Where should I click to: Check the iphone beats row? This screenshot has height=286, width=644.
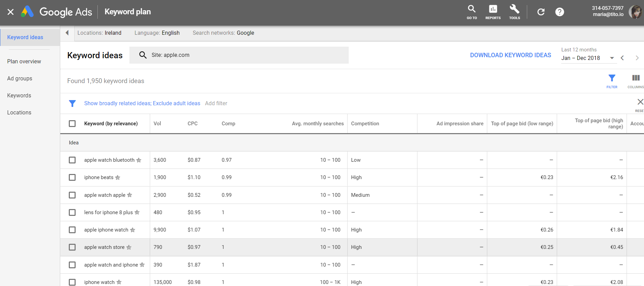click(72, 177)
